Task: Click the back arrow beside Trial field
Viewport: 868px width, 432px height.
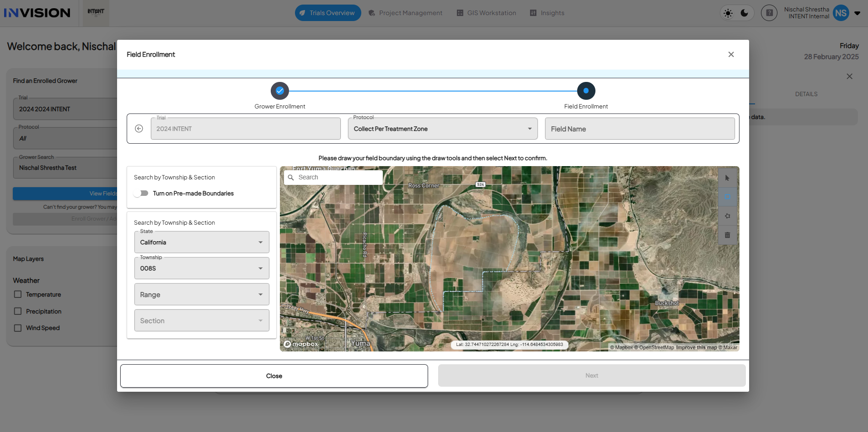Action: tap(139, 129)
